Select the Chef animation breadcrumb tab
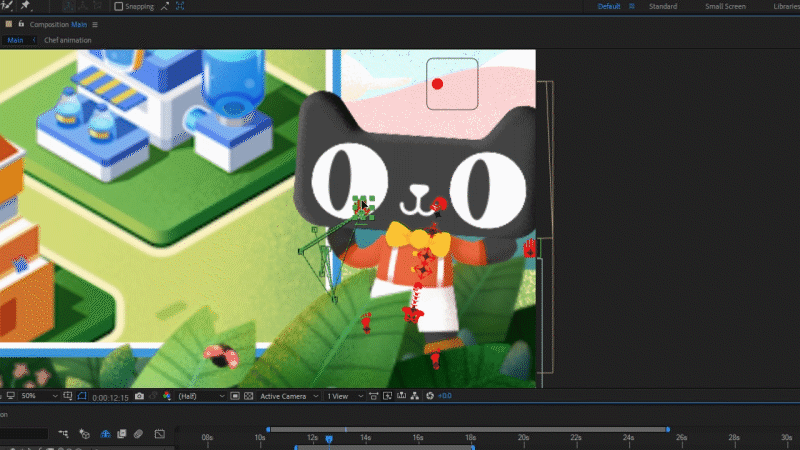 (67, 40)
